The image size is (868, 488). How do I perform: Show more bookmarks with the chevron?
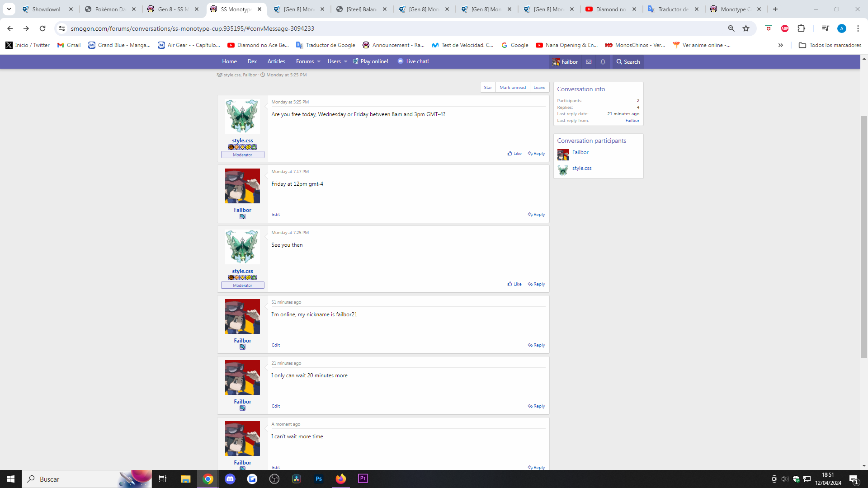click(780, 45)
